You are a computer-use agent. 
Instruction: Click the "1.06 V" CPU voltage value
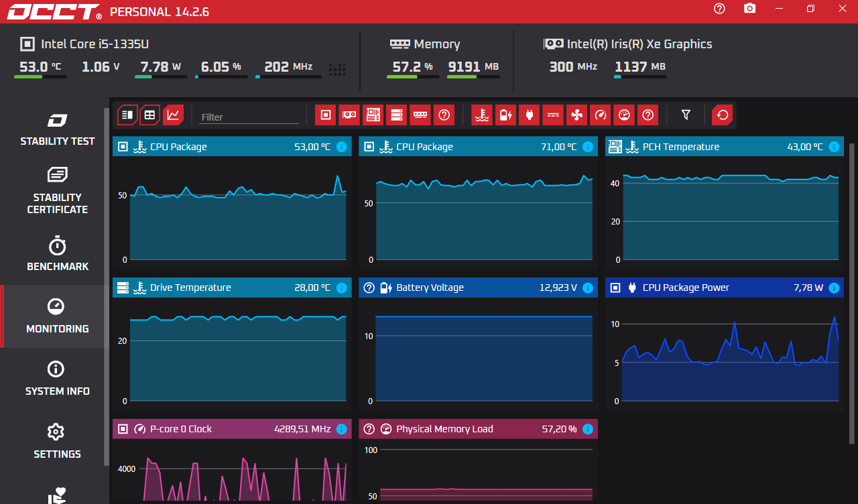pos(101,67)
